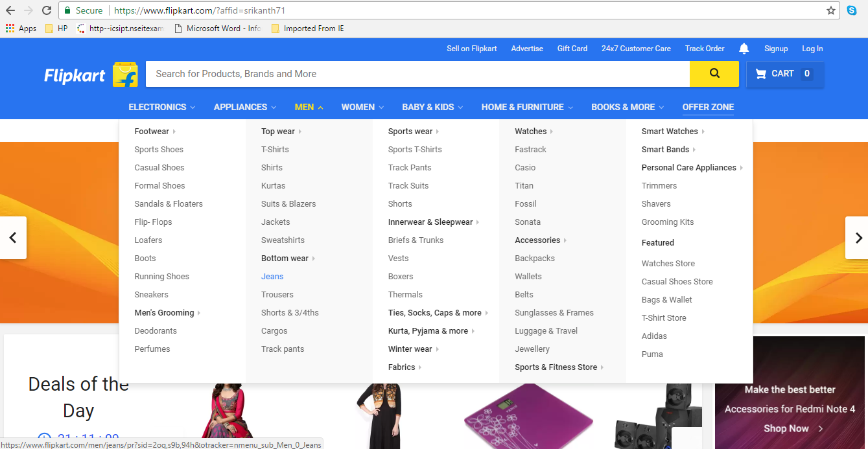The image size is (868, 449).
Task: Open the shopping cart
Action: coord(785,74)
